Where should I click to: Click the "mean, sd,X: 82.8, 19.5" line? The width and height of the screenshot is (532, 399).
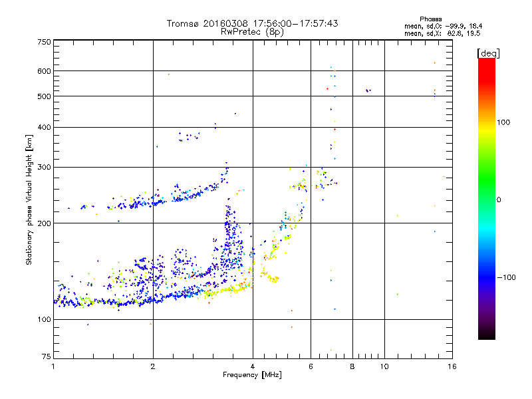point(442,33)
